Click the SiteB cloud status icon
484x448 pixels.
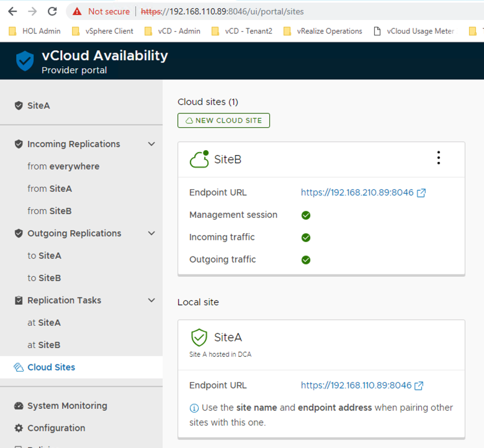coord(199,159)
